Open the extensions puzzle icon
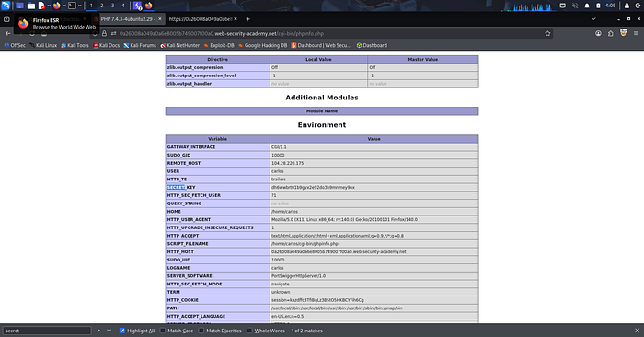644x337 pixels. (x=611, y=34)
